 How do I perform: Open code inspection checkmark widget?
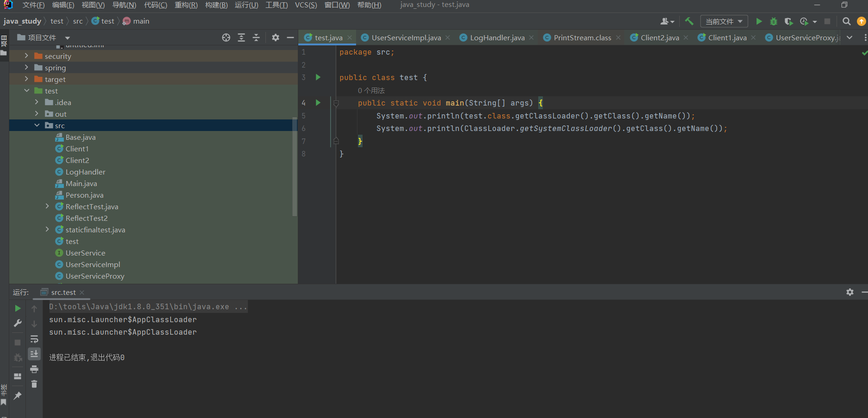click(x=864, y=53)
